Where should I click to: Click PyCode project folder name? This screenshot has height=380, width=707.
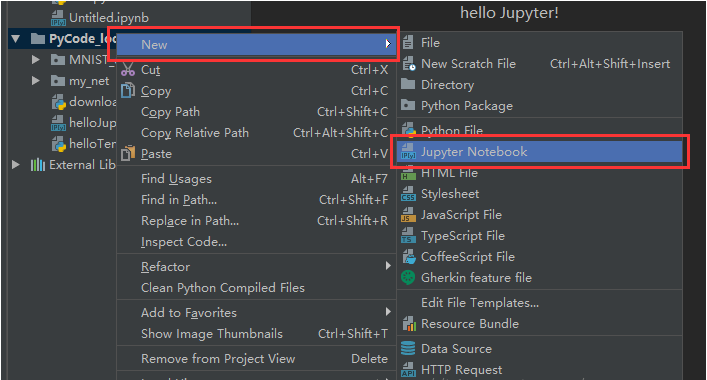tap(83, 39)
